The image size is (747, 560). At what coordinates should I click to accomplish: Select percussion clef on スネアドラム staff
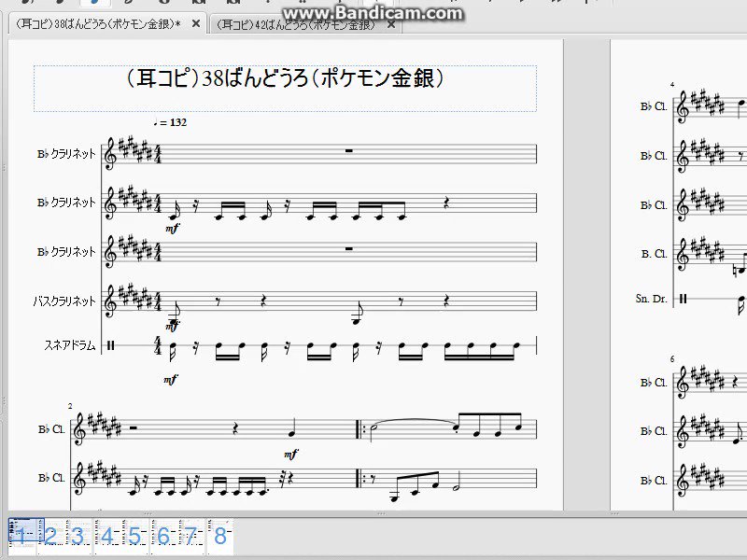110,345
